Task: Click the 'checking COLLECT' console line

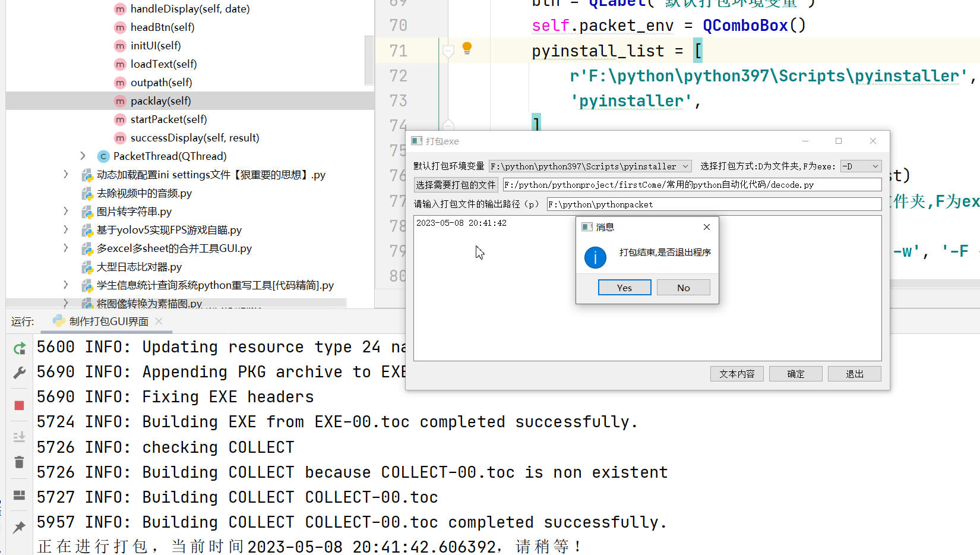Action: (166, 447)
